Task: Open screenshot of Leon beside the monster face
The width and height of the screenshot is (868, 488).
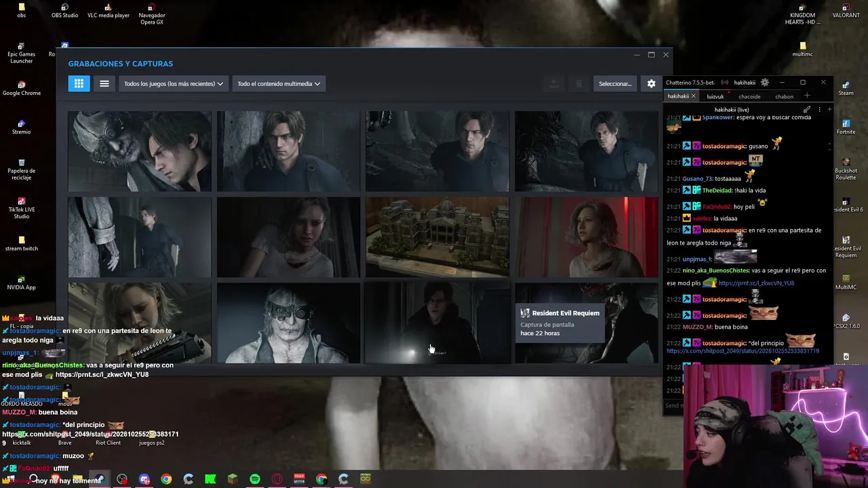Action: pos(140,151)
